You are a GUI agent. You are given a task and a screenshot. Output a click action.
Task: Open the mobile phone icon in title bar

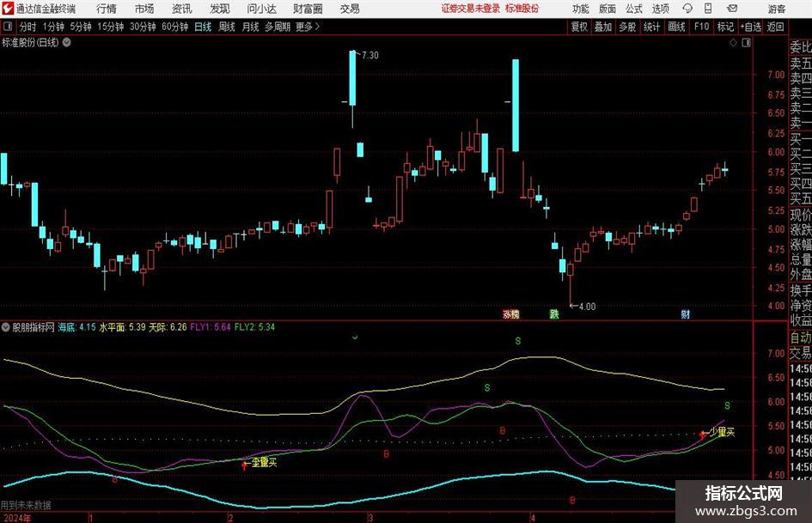tap(708, 9)
